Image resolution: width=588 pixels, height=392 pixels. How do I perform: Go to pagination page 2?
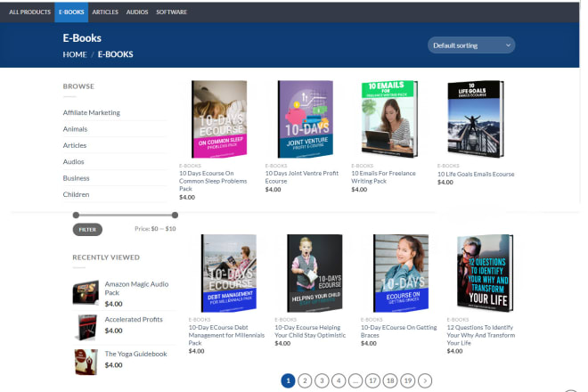[305, 380]
